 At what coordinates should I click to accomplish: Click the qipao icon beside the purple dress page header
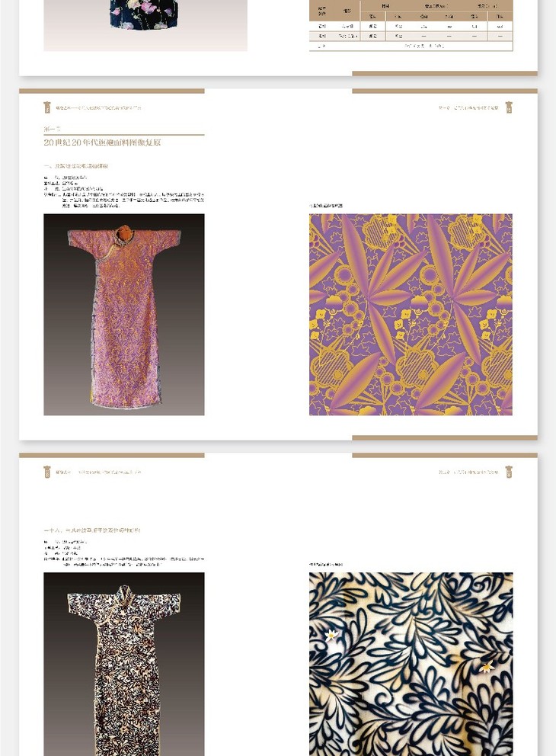pyautogui.click(x=46, y=107)
